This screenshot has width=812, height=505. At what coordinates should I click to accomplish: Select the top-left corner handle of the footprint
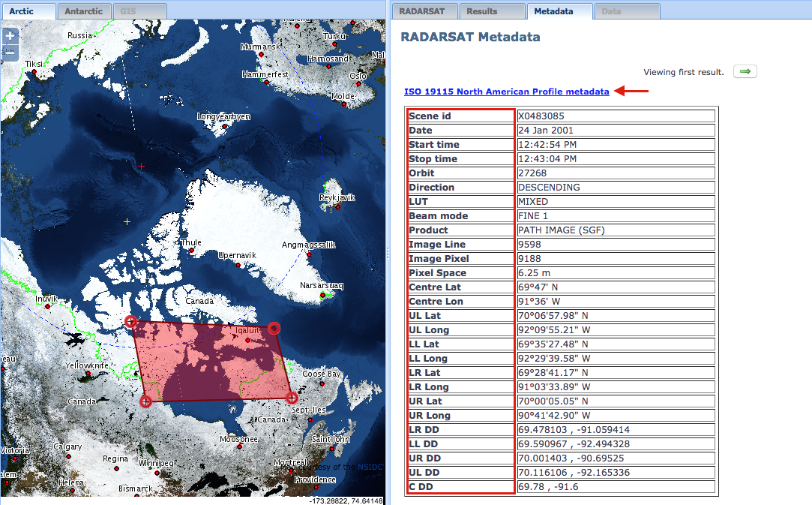[131, 321]
